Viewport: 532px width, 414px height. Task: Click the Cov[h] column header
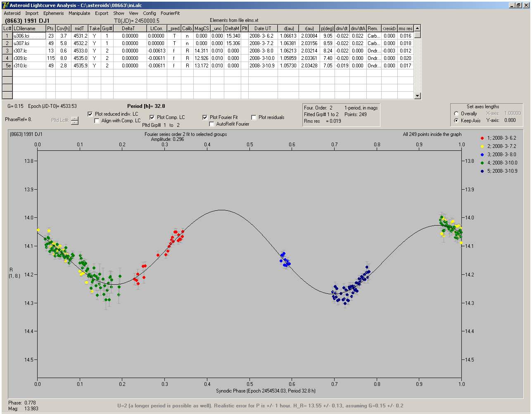click(x=63, y=29)
